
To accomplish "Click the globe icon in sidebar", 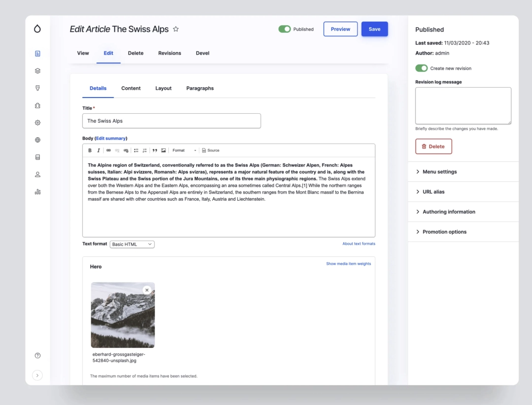I will pyautogui.click(x=37, y=140).
